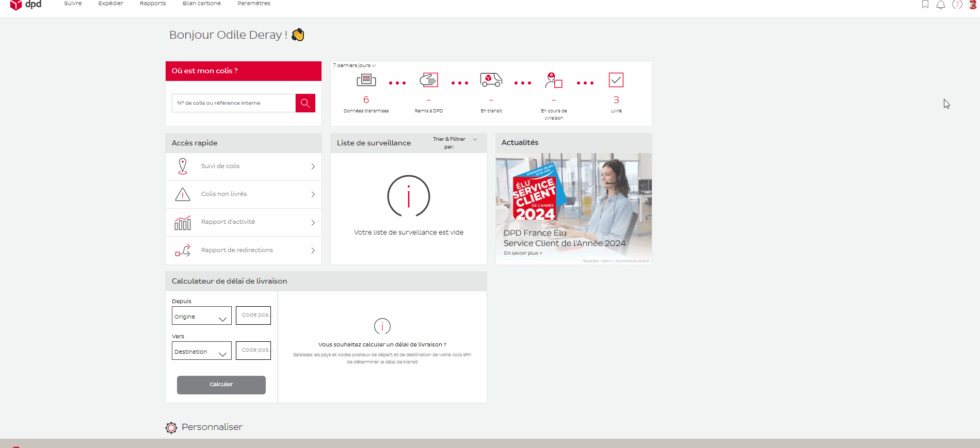
Task: Click the Remis à DPD hand icon
Action: [429, 80]
